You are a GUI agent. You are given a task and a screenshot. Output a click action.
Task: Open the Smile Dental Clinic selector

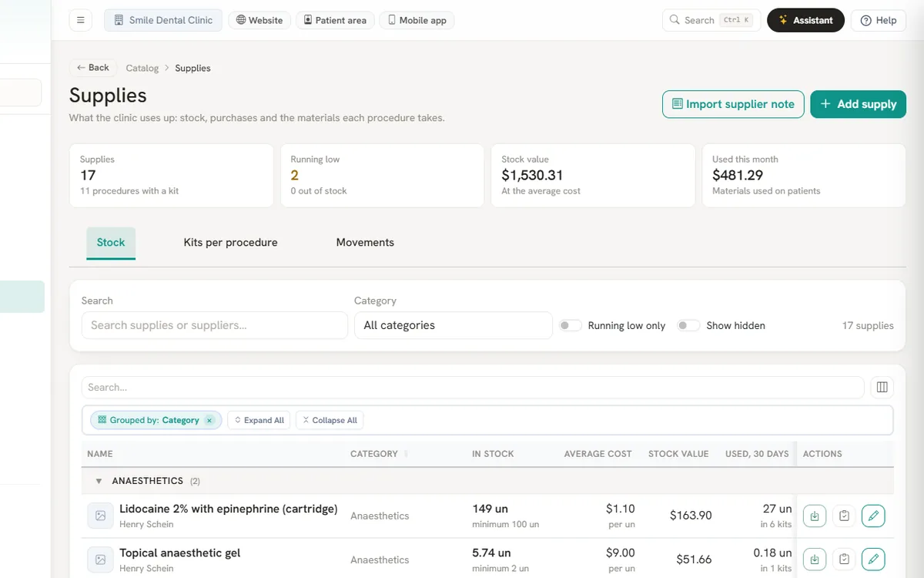pos(163,20)
